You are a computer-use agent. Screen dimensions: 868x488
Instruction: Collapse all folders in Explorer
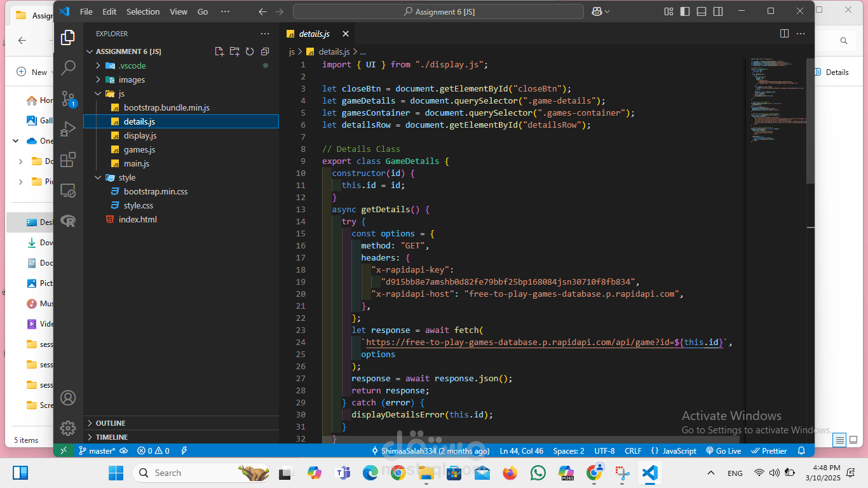point(265,51)
